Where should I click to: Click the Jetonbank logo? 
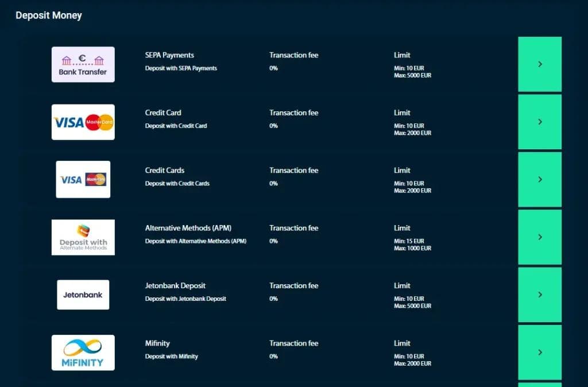(x=83, y=295)
